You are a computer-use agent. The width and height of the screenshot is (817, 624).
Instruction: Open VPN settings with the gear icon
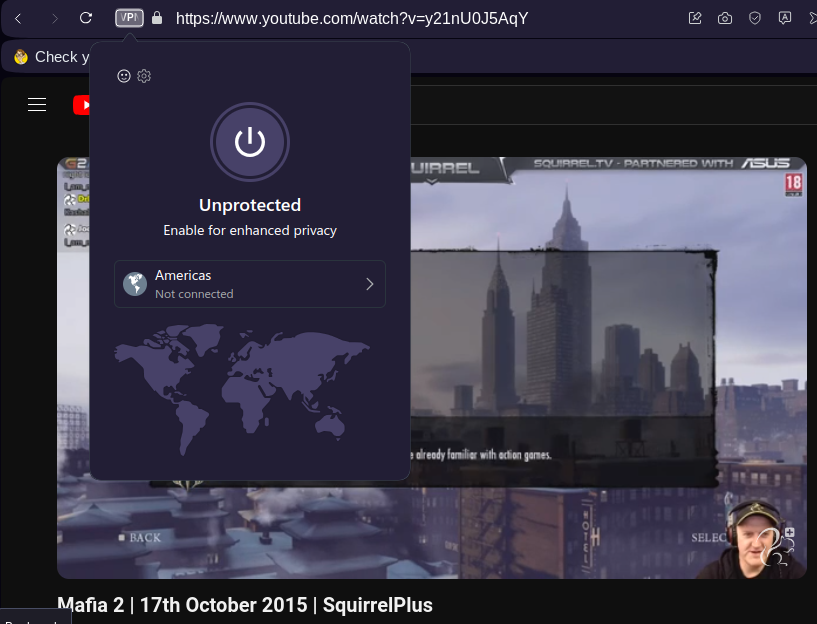(144, 76)
